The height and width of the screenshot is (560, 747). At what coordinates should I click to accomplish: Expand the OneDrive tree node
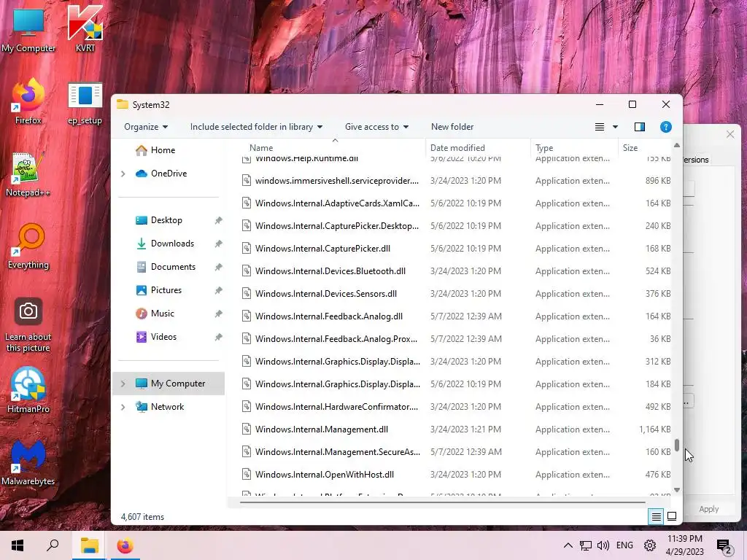pos(123,174)
